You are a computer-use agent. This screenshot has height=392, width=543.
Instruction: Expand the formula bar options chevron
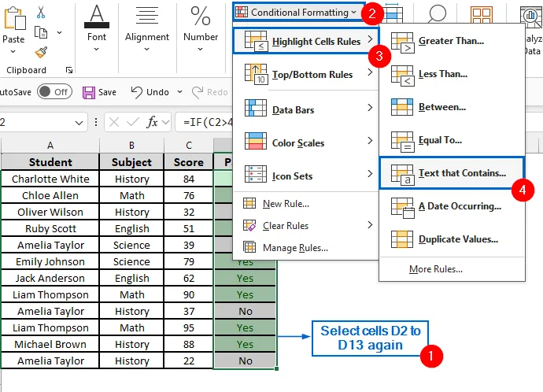click(165, 122)
